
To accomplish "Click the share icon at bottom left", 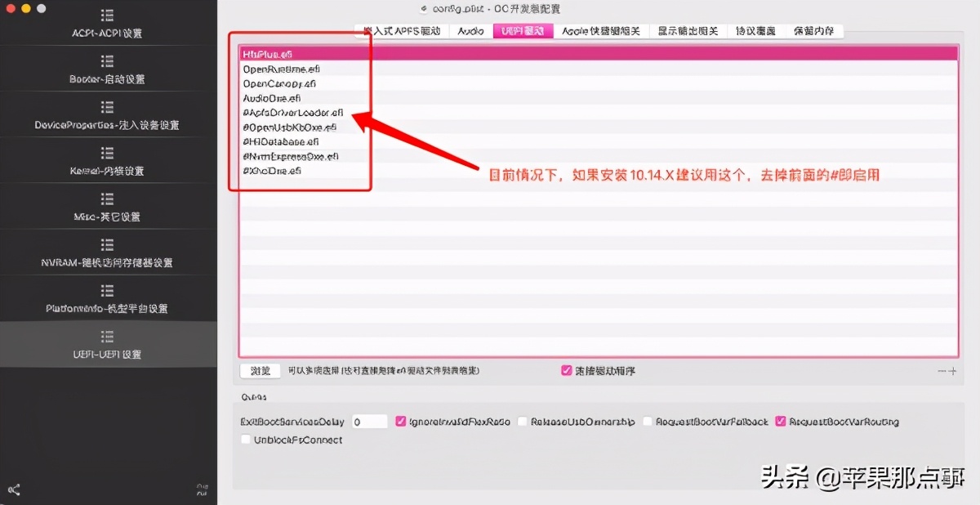I will coord(12,490).
